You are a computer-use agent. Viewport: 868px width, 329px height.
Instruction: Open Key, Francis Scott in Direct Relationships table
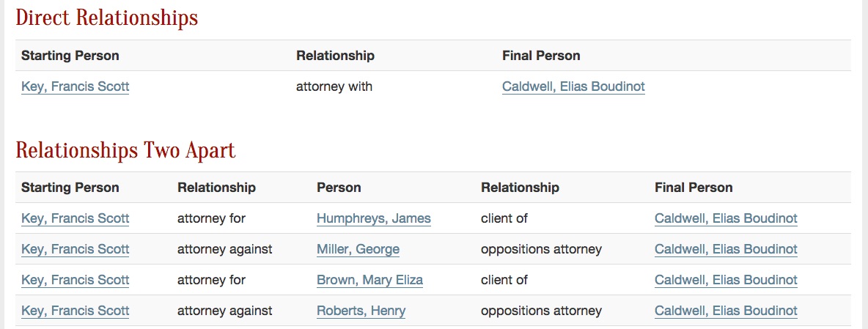click(x=75, y=86)
